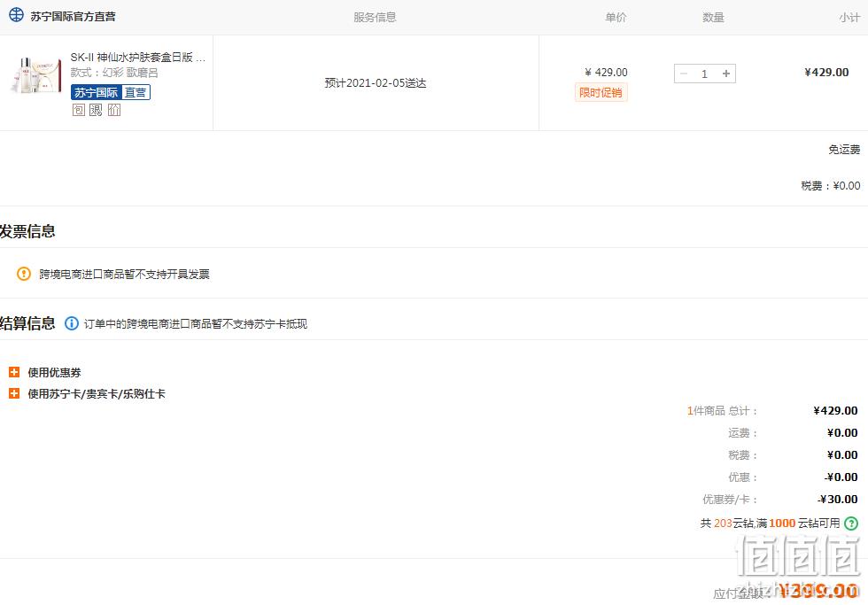This screenshot has height=605, width=868.
Task: Decrease quantity with the minus button
Action: pos(684,74)
